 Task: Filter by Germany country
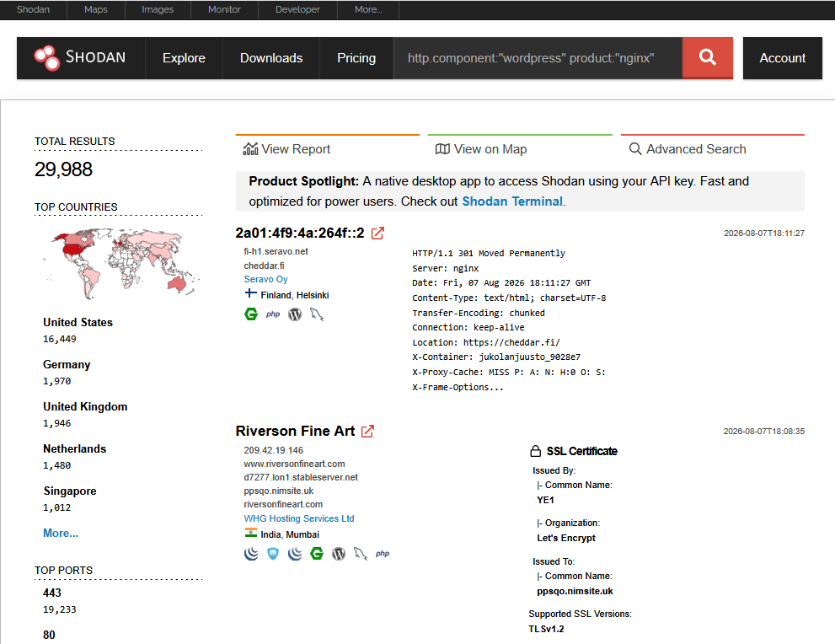tap(67, 364)
